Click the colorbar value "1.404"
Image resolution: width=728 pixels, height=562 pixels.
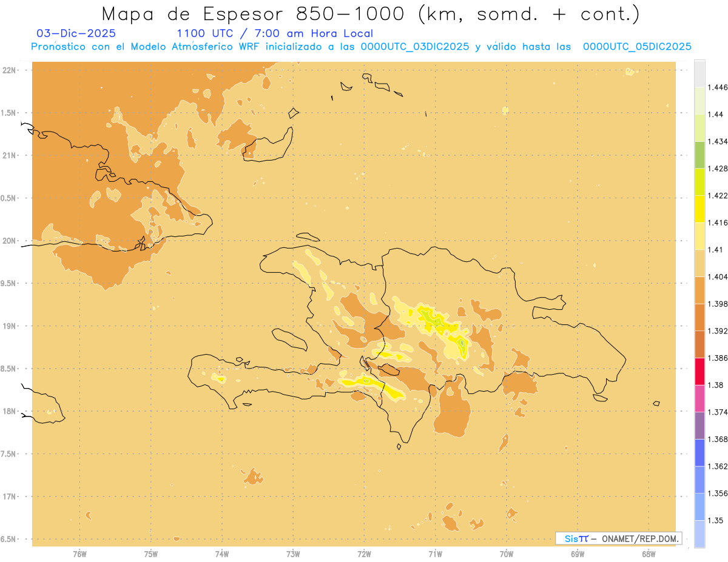tap(719, 276)
